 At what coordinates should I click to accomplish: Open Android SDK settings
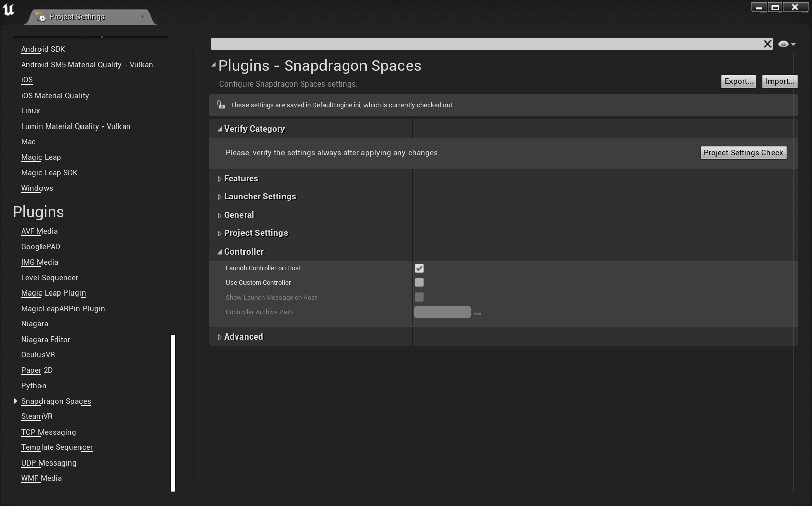(43, 49)
